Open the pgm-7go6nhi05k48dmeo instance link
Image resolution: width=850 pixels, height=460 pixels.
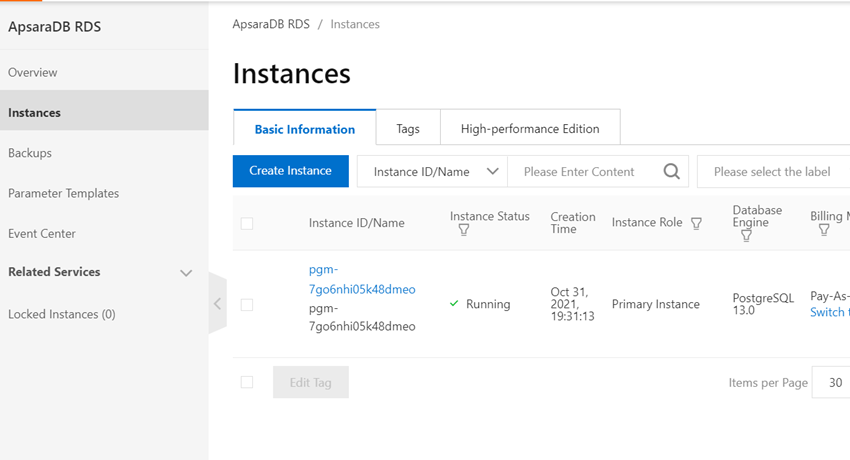pos(362,280)
